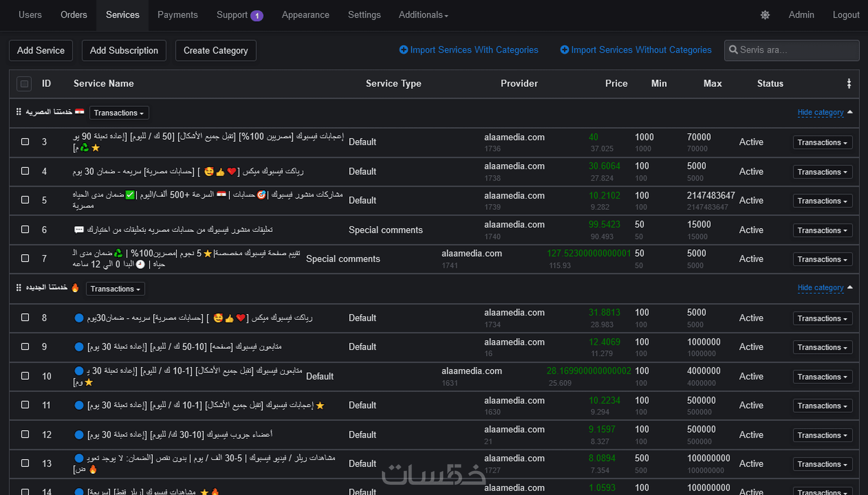Viewport: 868px width, 495px height.
Task: Click the Price column header
Action: pos(616,83)
